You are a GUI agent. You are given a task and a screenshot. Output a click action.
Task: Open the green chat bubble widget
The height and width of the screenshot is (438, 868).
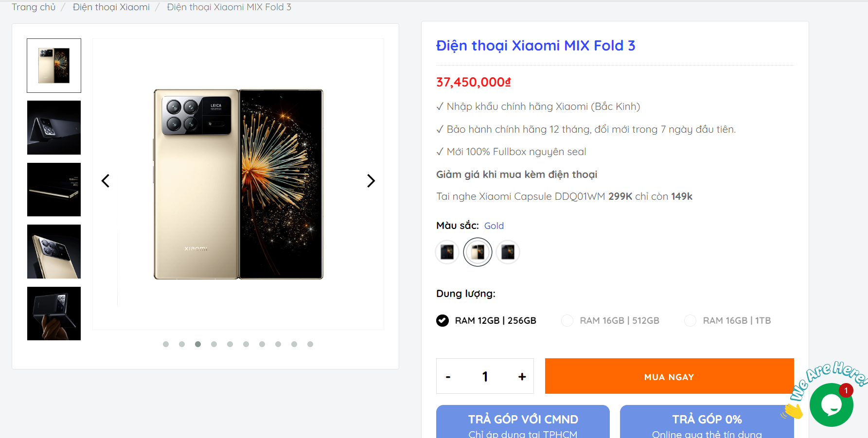[x=831, y=404]
